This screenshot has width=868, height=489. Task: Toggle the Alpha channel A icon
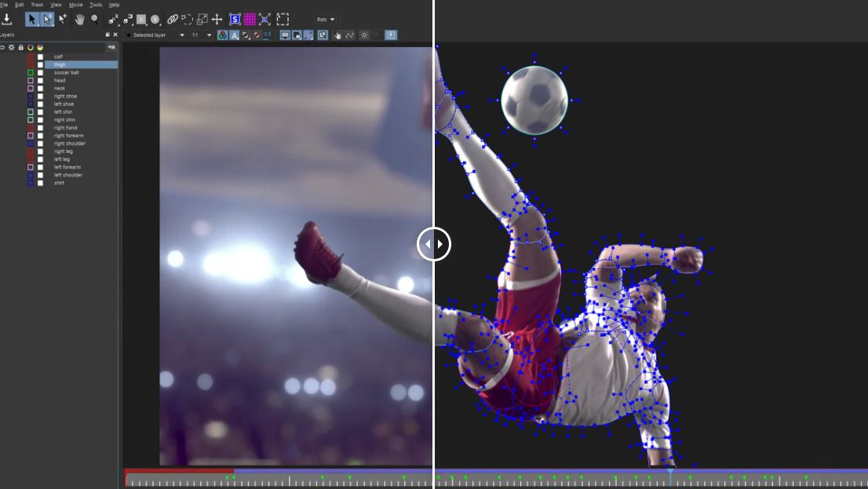click(x=234, y=35)
